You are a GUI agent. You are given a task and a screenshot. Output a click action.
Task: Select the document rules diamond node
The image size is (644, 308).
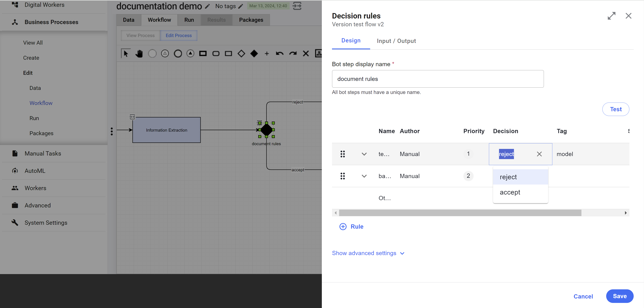(x=267, y=130)
